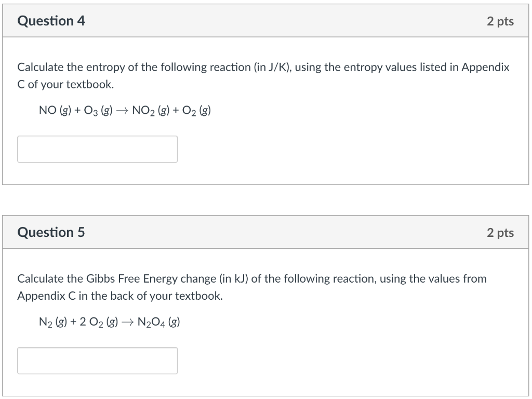Select the Question 5 heading
Viewport: 532px width, 399px height.
tap(51, 232)
